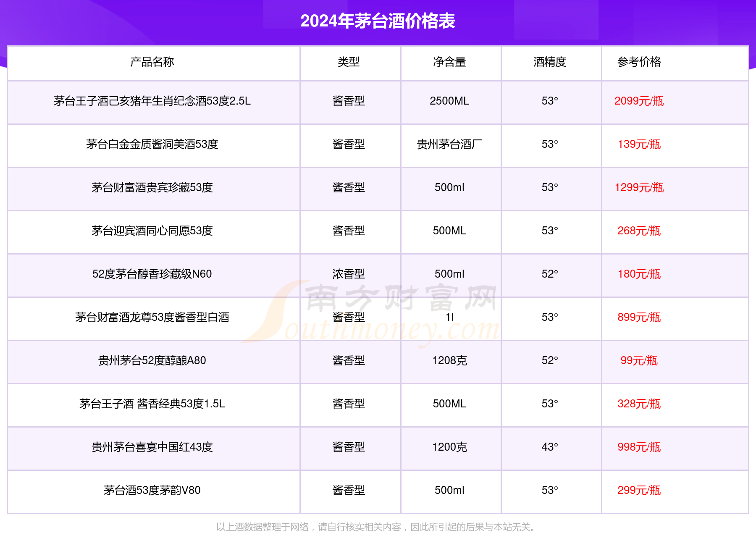Select 52度茅台醇香珍藏级N60 product name

tap(152, 274)
